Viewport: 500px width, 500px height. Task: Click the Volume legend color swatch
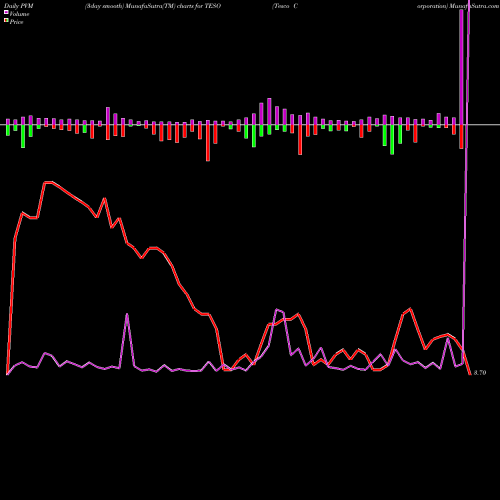pos(6,13)
